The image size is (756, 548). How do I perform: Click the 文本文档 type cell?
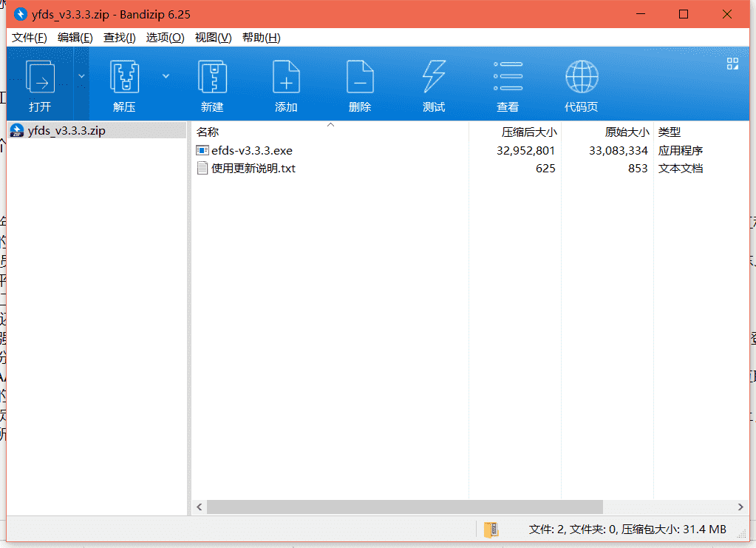681,169
